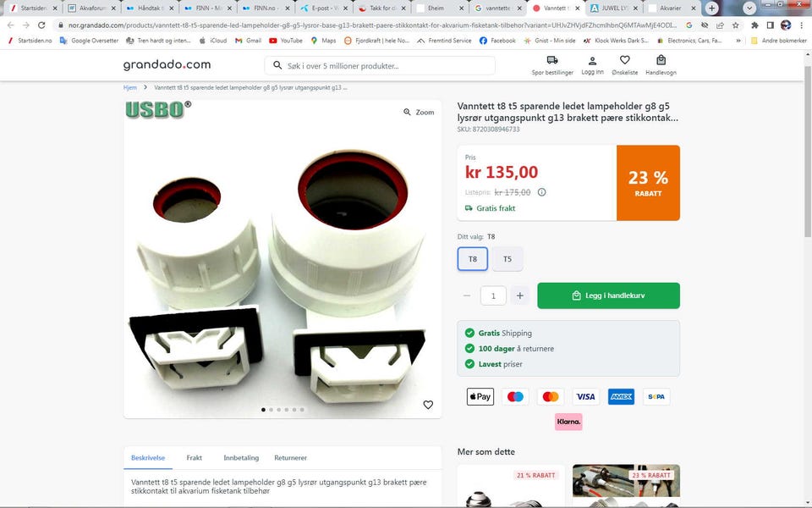Increase quantity with the plus button
This screenshot has width=812, height=508.
(x=519, y=295)
